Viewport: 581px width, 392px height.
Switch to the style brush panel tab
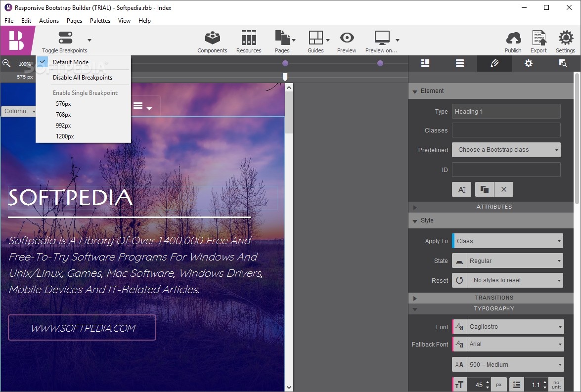(x=494, y=63)
